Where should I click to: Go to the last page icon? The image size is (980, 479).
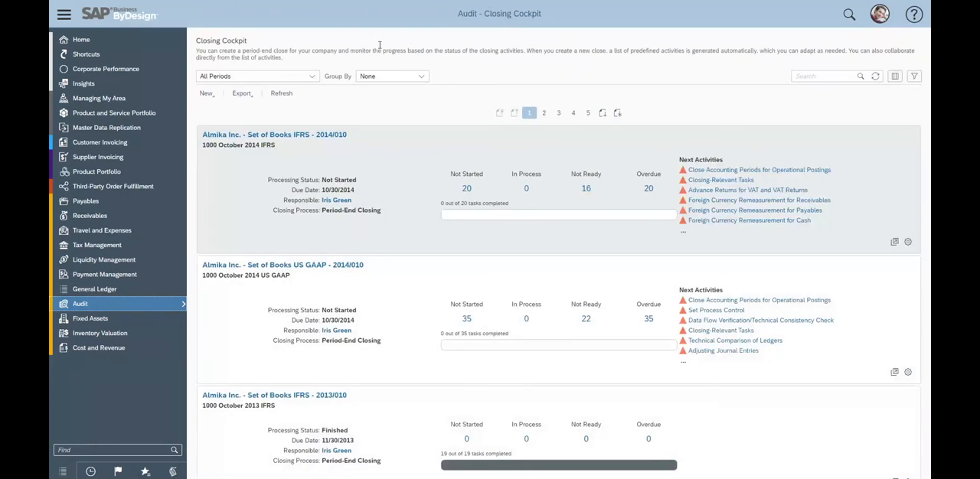pyautogui.click(x=617, y=112)
